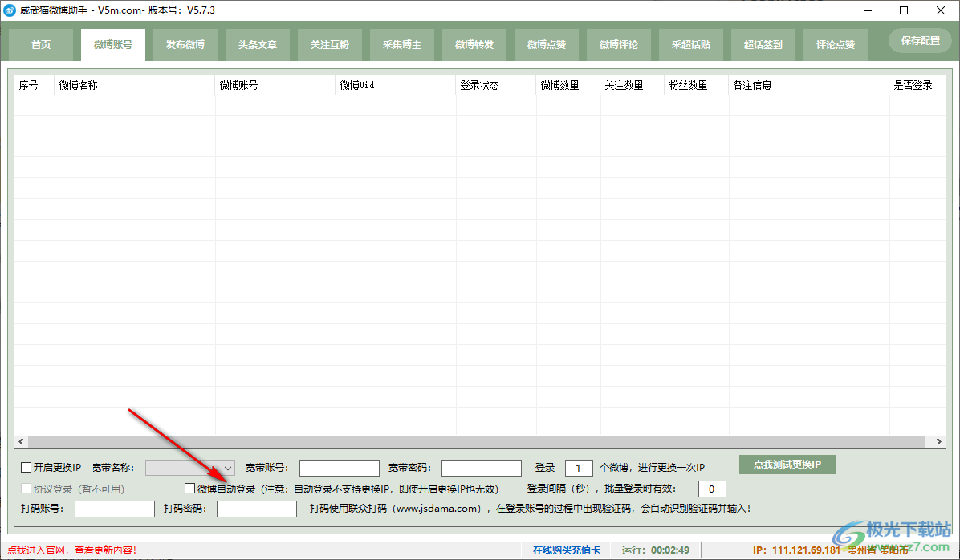Click the left arrow of horizontal scrollbar
The width and height of the screenshot is (960, 560).
22,442
